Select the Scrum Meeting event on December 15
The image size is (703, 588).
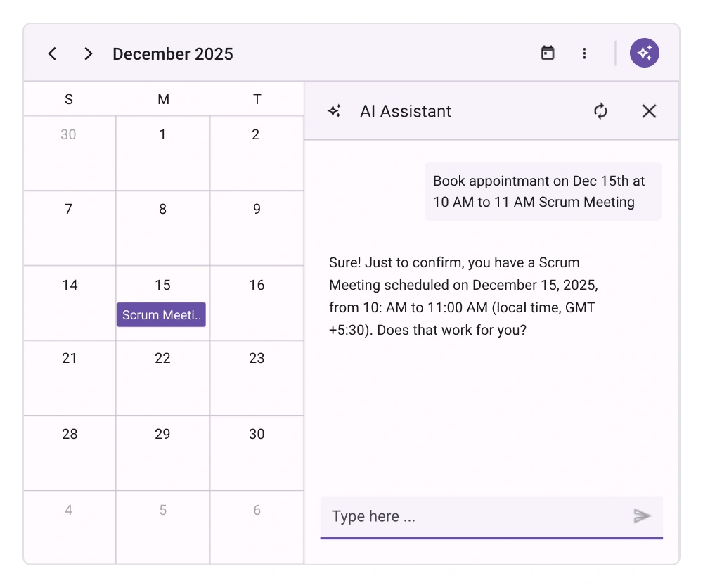161,314
